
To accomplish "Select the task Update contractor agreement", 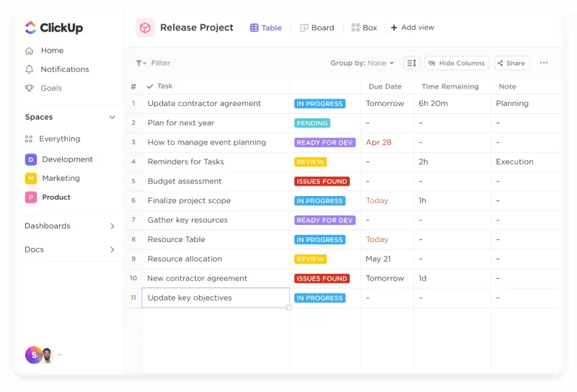I will click(x=204, y=104).
